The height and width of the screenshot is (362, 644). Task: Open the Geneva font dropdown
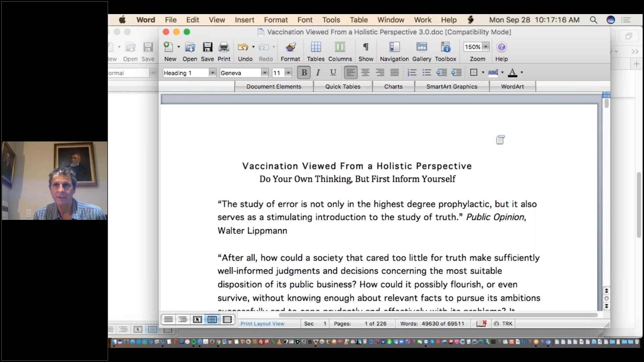coord(265,73)
